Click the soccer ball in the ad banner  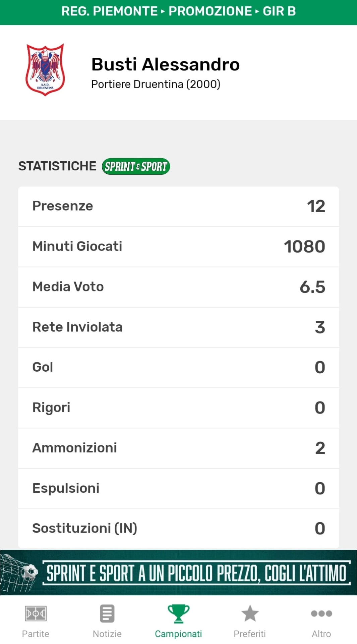29,572
